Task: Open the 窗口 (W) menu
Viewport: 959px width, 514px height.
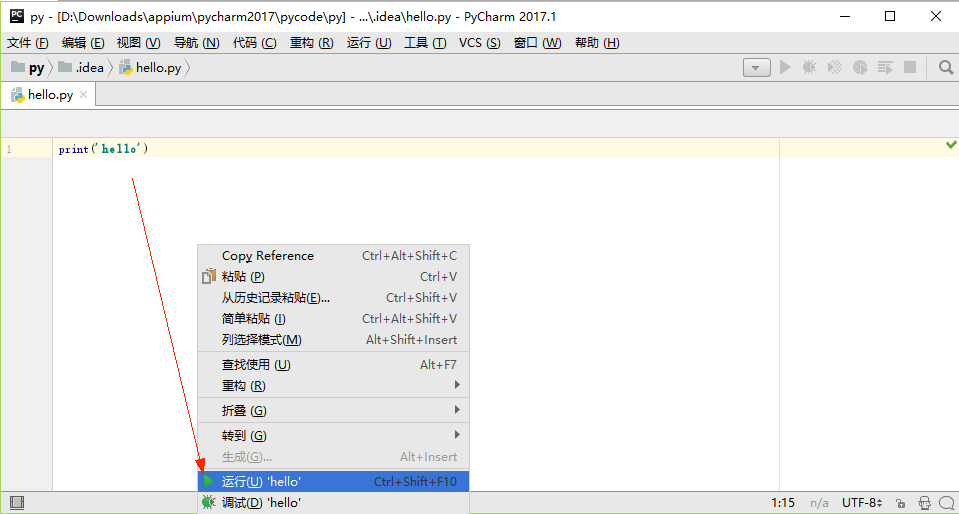Action: (537, 43)
